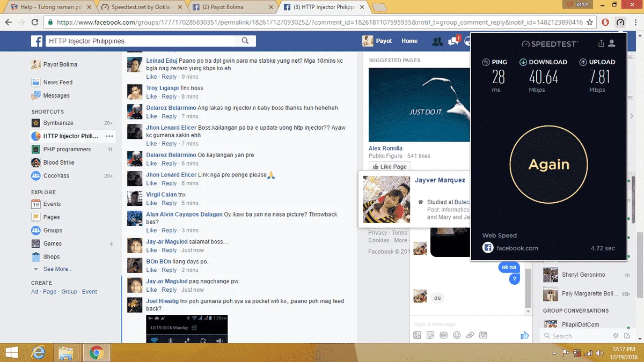
Task: Create a new Ad link
Action: click(34, 292)
